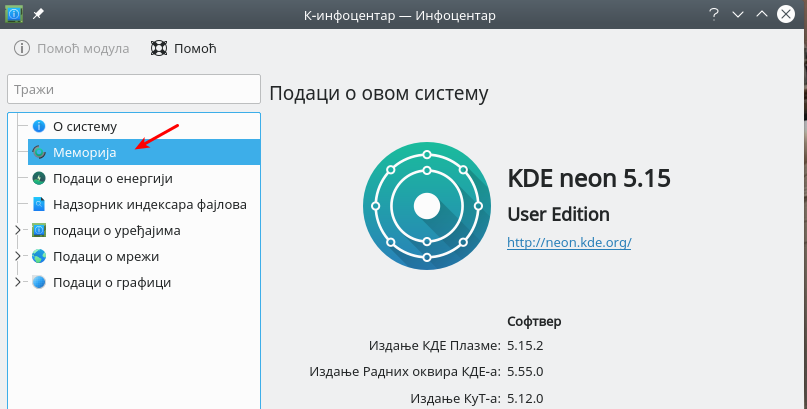Click the blue info icon for О систему
Screen dimensions: 807x409
[x=39, y=126]
